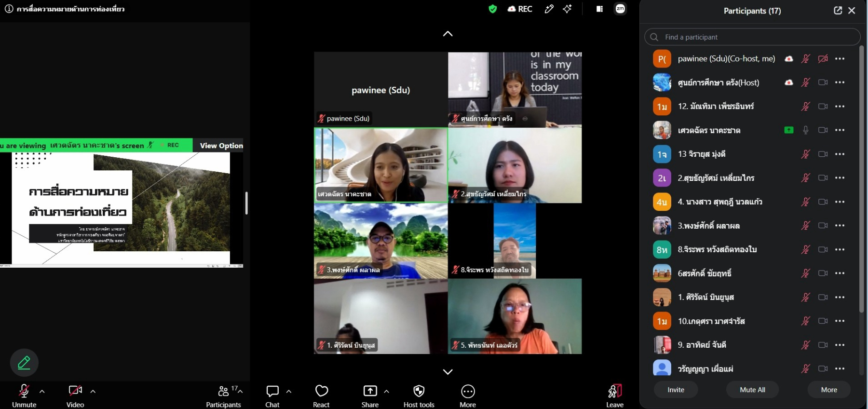The height and width of the screenshot is (409, 868).
Task: Pop out the Participants panel
Action: [838, 11]
